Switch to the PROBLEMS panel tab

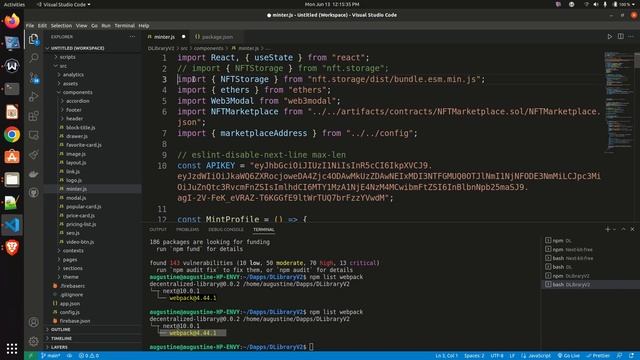[x=187, y=230]
